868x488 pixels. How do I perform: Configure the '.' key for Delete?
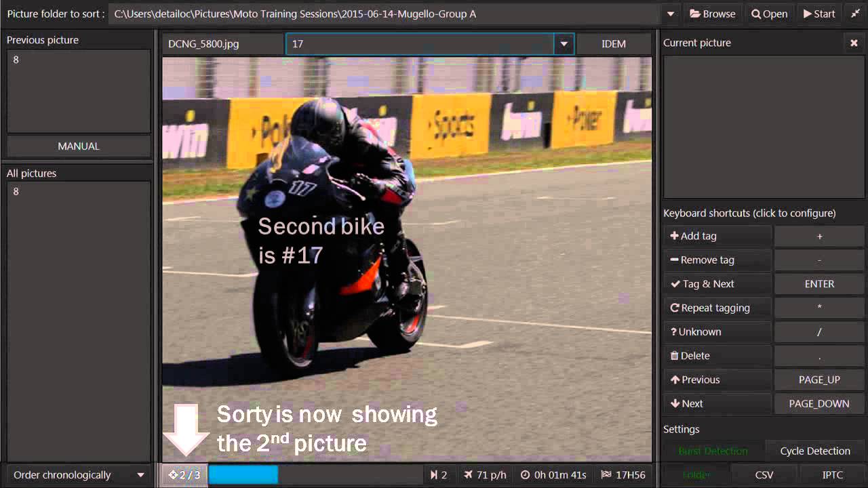819,356
